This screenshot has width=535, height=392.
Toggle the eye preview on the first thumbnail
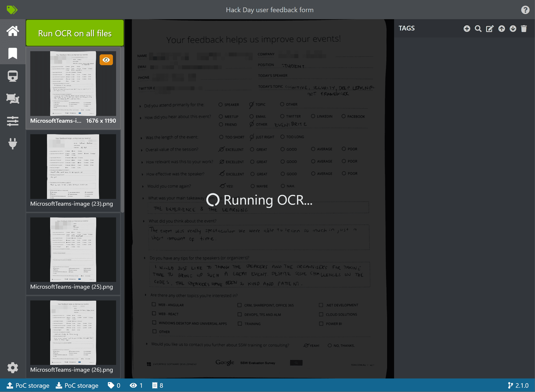pyautogui.click(x=106, y=60)
